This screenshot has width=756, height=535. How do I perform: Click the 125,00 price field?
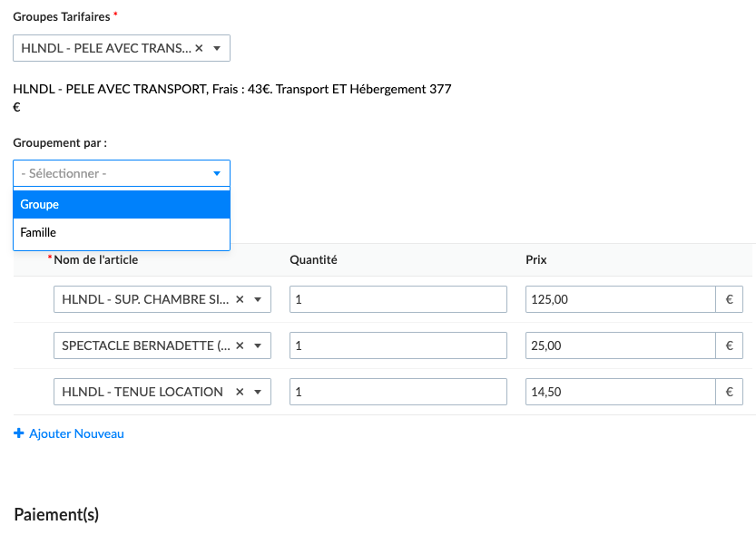tap(620, 299)
